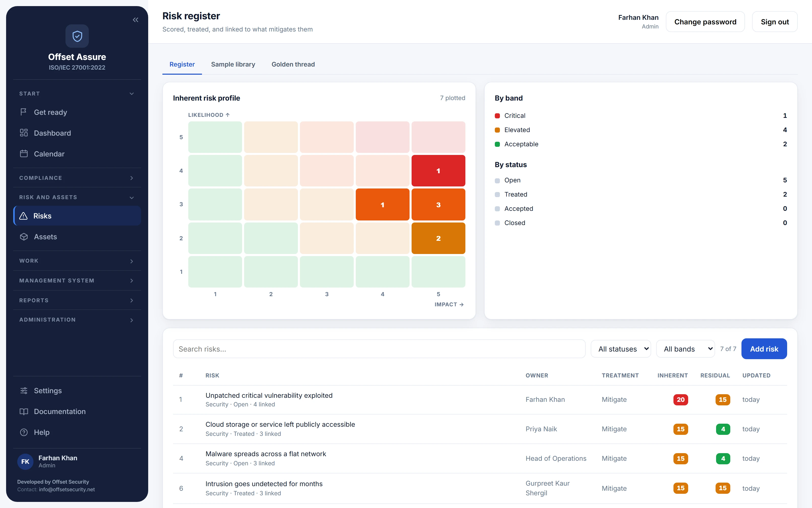Collapse the sidebar with double-chevron icon
The height and width of the screenshot is (508, 812).
(x=135, y=20)
